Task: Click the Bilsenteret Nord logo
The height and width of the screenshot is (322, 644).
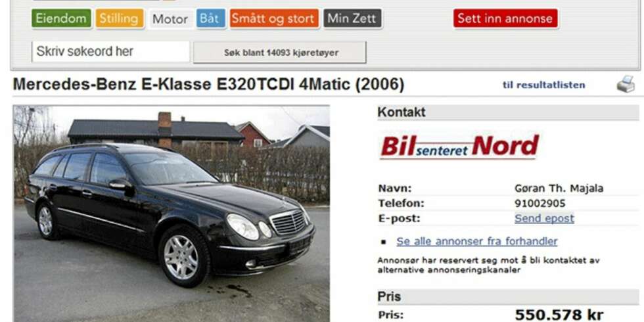Action: tap(459, 146)
